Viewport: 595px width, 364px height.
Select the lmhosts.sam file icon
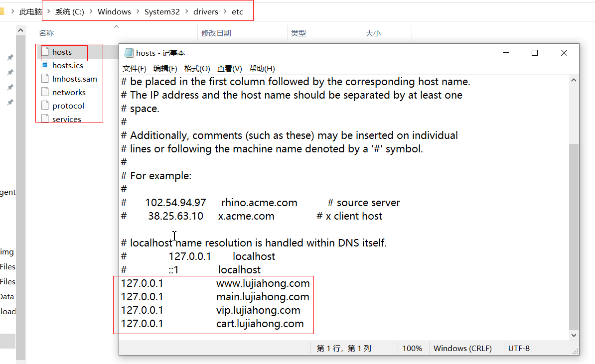point(45,79)
